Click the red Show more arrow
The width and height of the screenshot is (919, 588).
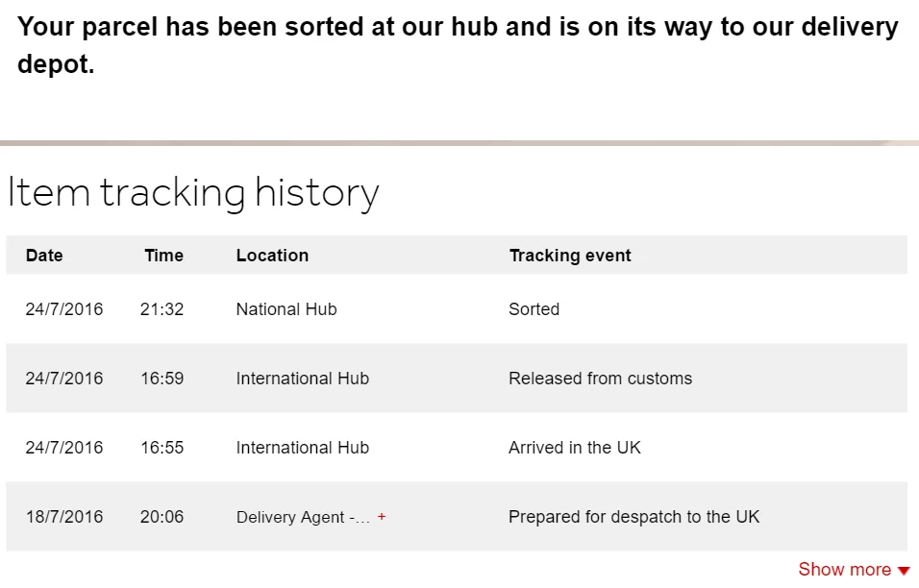pyautogui.click(x=904, y=571)
